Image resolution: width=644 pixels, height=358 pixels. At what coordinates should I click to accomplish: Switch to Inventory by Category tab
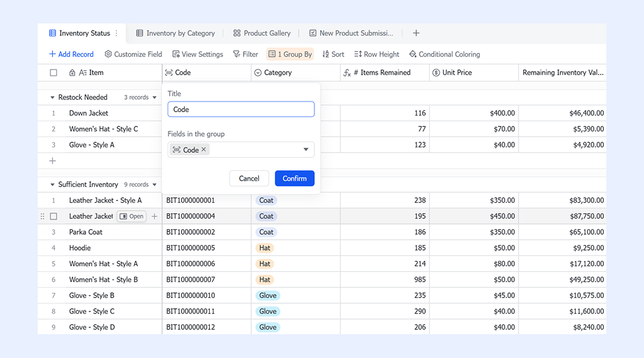[x=175, y=33]
